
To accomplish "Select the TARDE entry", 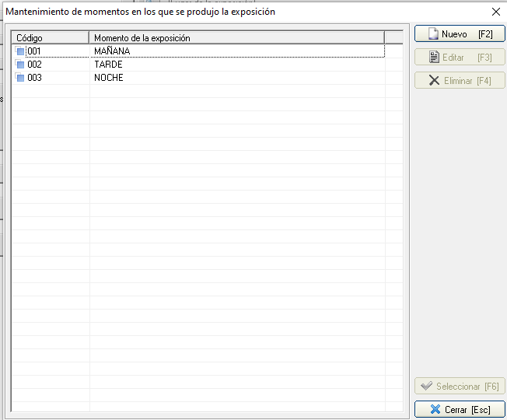I will [x=108, y=65].
